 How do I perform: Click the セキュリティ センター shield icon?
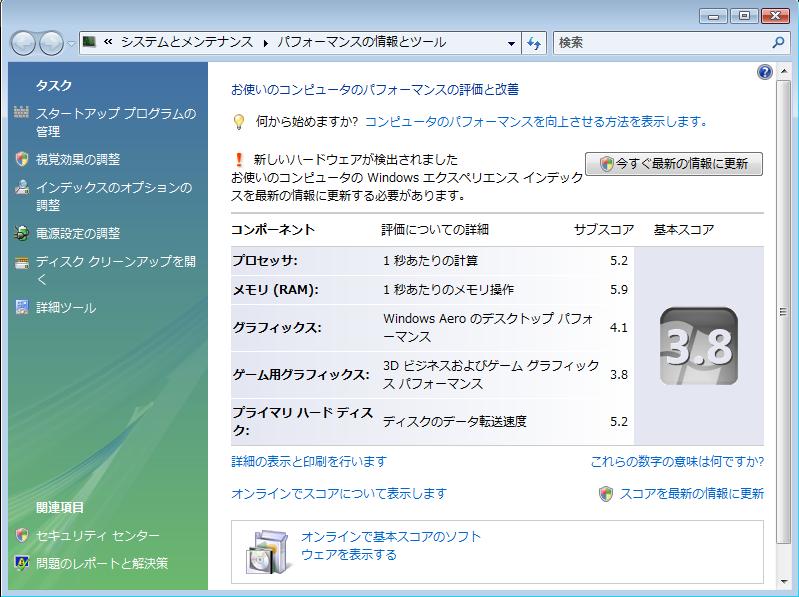click(21, 535)
